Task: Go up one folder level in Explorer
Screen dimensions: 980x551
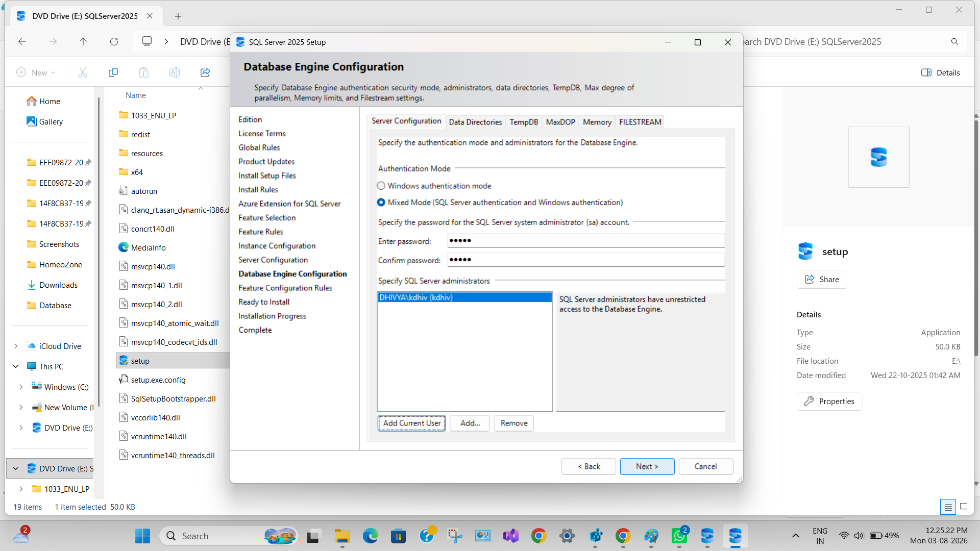Action: (83, 42)
